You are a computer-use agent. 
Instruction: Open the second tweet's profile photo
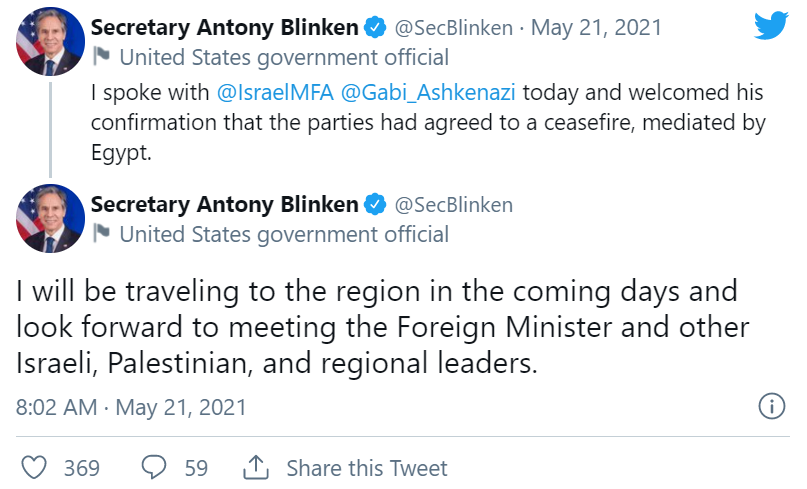(x=50, y=218)
